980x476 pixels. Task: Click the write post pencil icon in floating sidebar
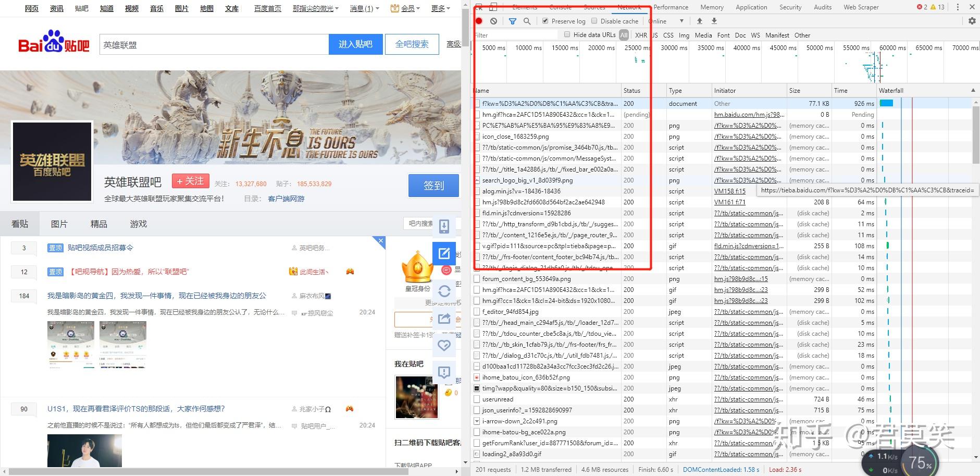(444, 253)
